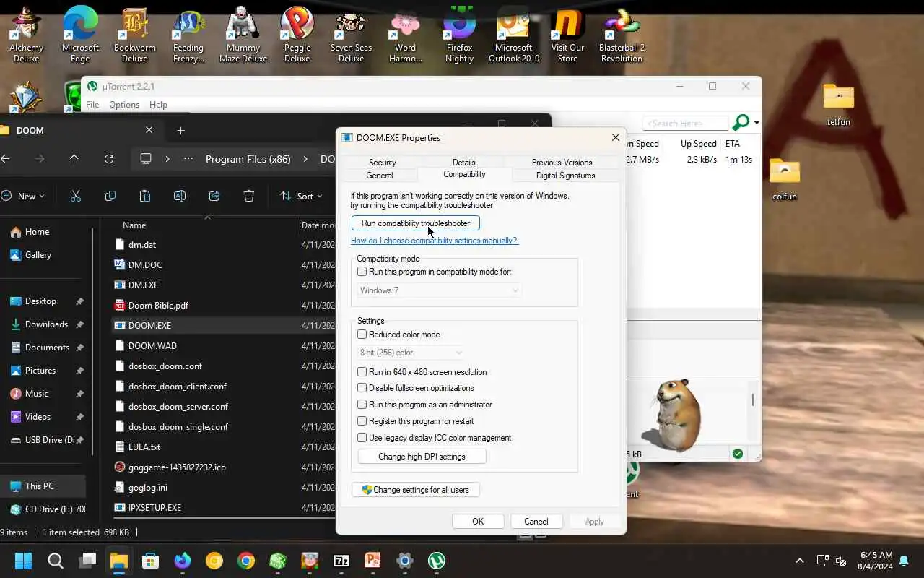Open uTorrent File menu
Viewport: 924px width, 578px height.
coord(92,105)
